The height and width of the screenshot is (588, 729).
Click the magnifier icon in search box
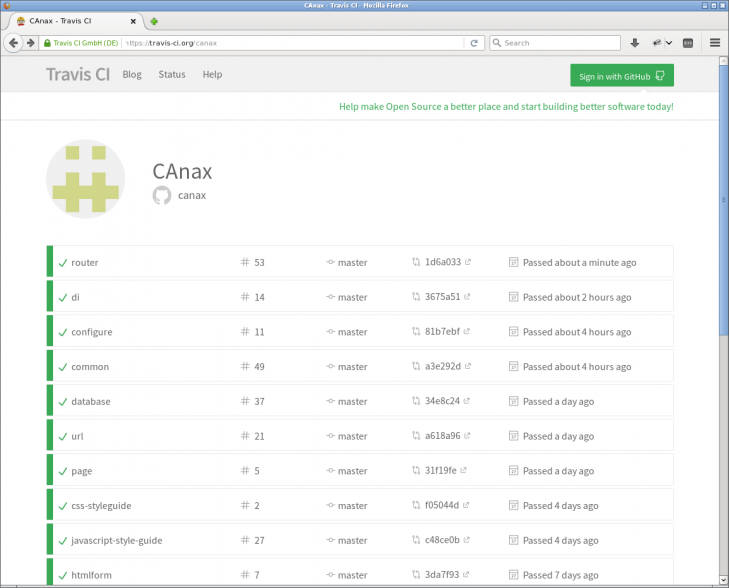click(x=497, y=43)
